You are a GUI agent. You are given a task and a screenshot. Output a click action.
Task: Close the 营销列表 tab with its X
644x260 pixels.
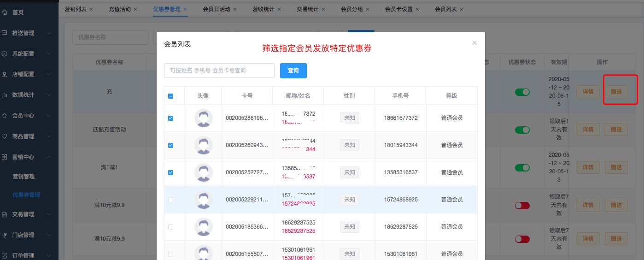(91, 9)
